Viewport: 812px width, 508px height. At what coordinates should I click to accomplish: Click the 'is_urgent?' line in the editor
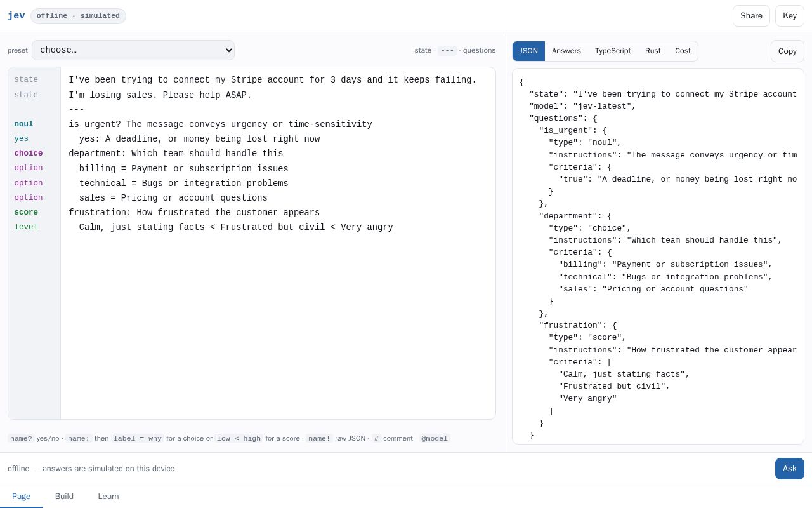(x=220, y=124)
